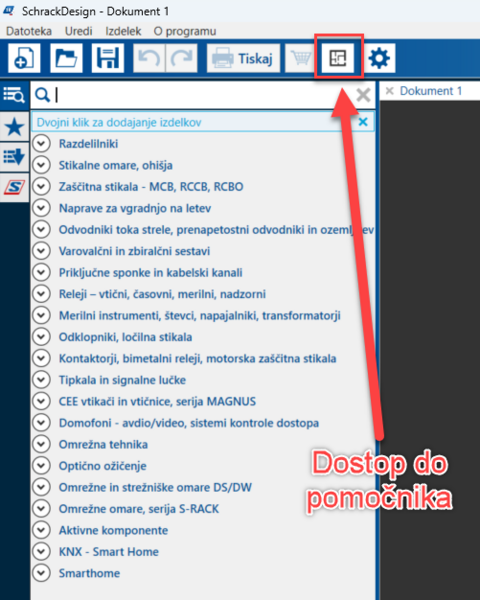
Task: Expand Stikalne omare, ohišja category
Action: pos(41,165)
